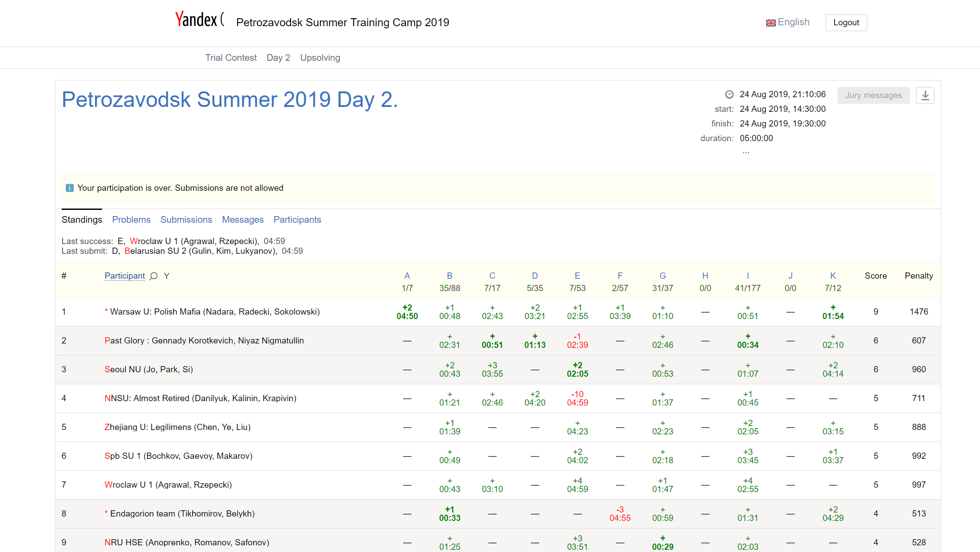The image size is (980, 552).
Task: Open Upsolving in the top navigation
Action: point(320,58)
